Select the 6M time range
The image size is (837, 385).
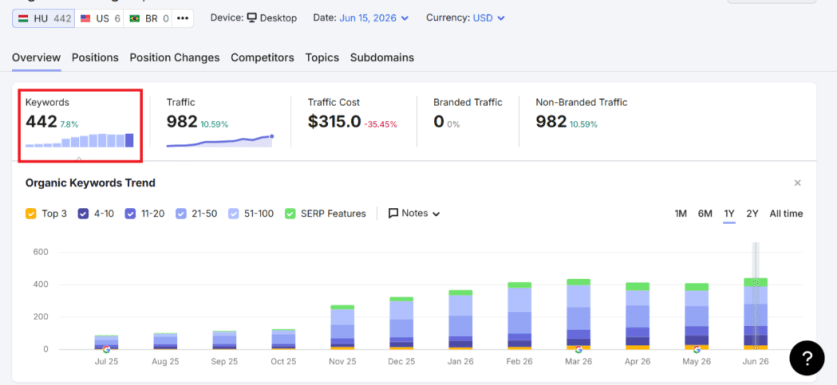pyautogui.click(x=705, y=214)
